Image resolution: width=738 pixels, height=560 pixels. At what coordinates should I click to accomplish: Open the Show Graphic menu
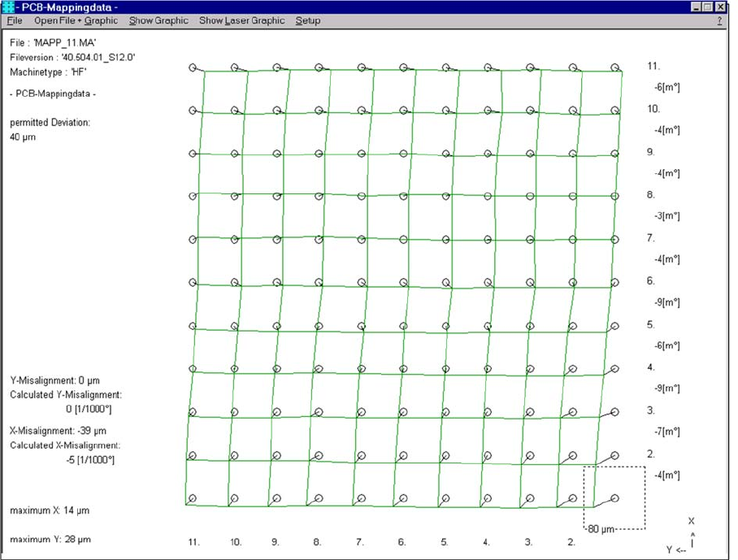click(x=158, y=20)
